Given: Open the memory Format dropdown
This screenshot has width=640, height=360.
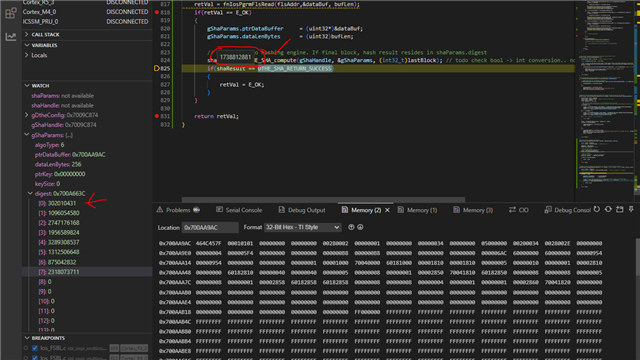Looking at the screenshot, I should [x=302, y=227].
